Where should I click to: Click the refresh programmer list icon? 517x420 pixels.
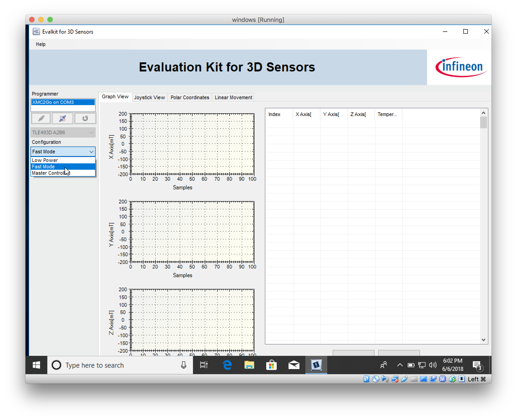point(85,118)
